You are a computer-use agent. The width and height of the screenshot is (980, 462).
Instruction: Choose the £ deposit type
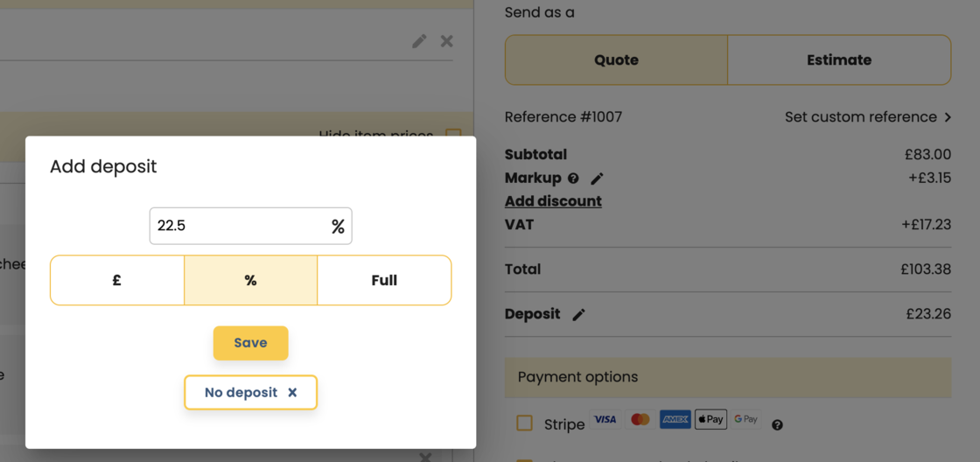click(117, 281)
